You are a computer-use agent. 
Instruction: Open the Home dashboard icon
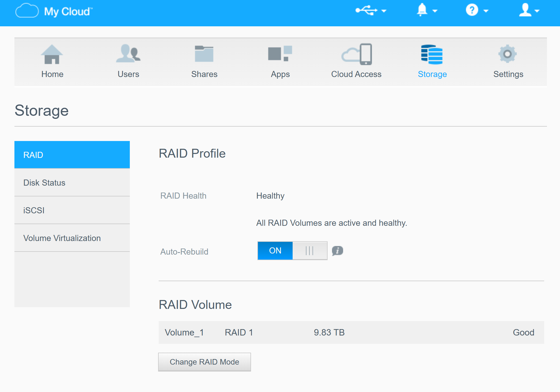[52, 55]
